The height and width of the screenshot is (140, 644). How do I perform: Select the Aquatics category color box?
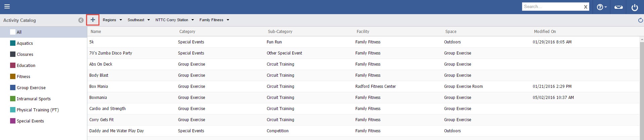pyautogui.click(x=13, y=43)
